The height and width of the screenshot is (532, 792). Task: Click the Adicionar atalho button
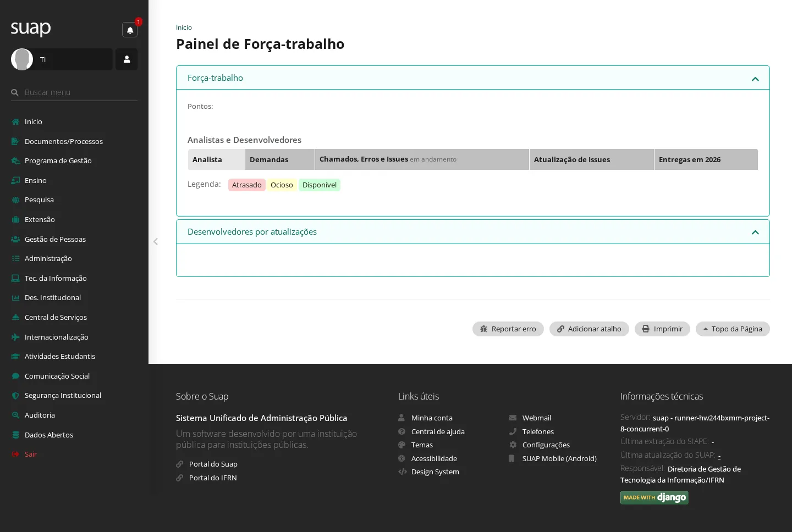589,329
